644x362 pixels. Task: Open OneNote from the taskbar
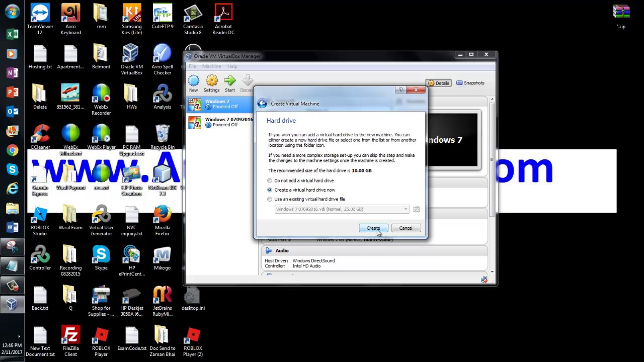coord(12,73)
